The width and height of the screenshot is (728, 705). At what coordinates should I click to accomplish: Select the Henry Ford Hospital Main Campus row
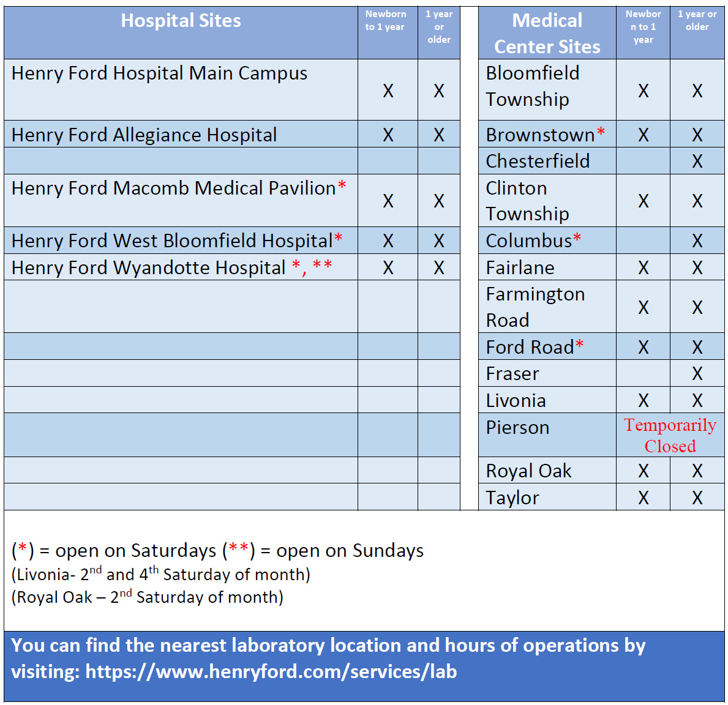click(x=159, y=73)
